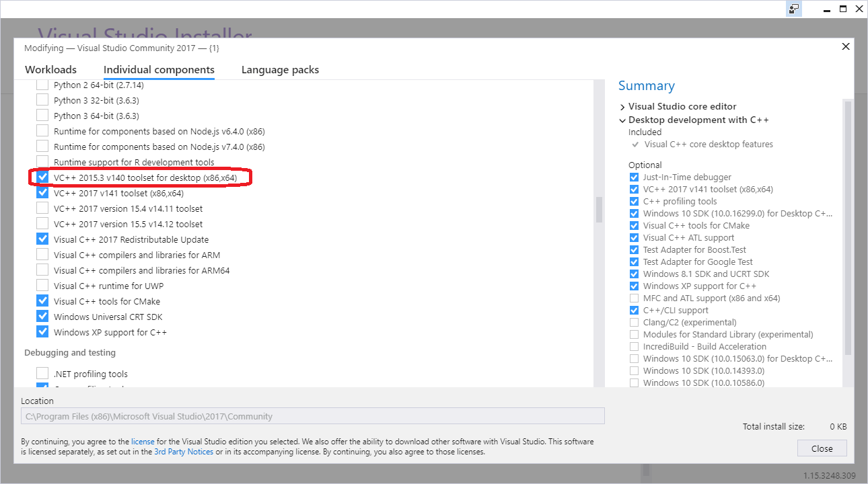Uncheck Test Adapter for Google Test
868x484 pixels.
[634, 262]
